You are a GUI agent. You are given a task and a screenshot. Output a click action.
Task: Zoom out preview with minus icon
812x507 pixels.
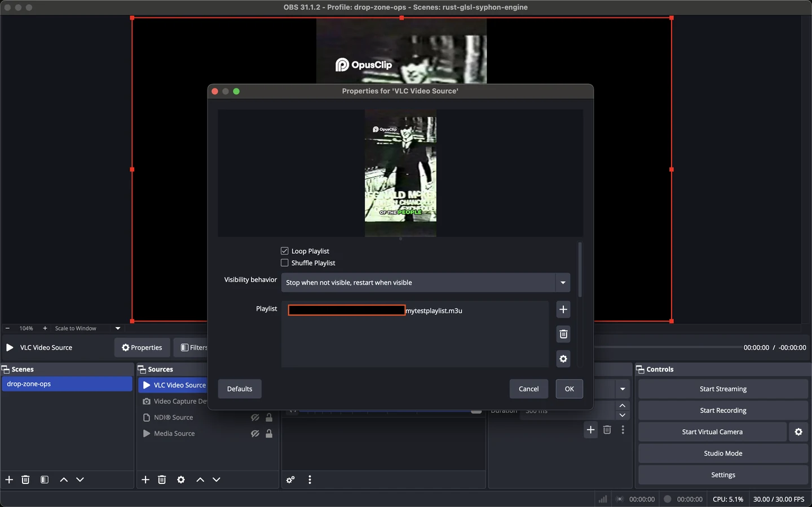[x=7, y=328]
